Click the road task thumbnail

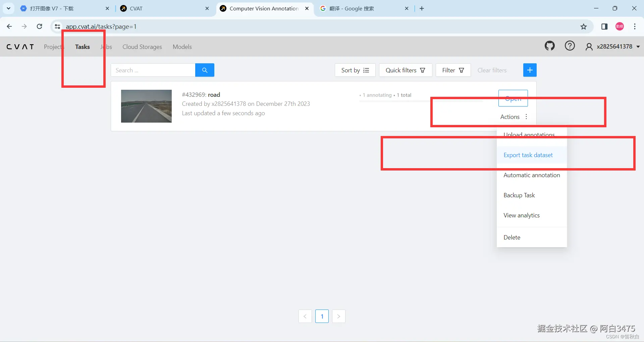tap(146, 106)
